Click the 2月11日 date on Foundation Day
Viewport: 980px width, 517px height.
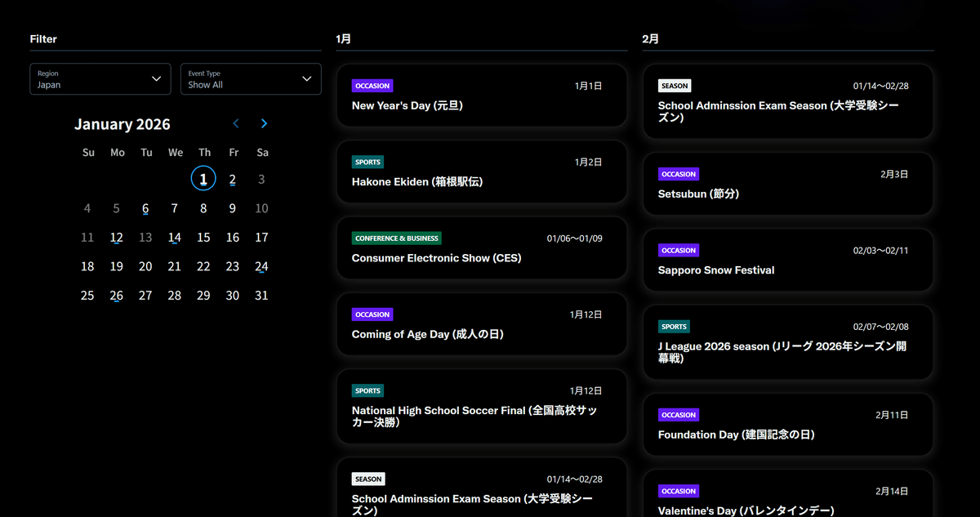892,415
